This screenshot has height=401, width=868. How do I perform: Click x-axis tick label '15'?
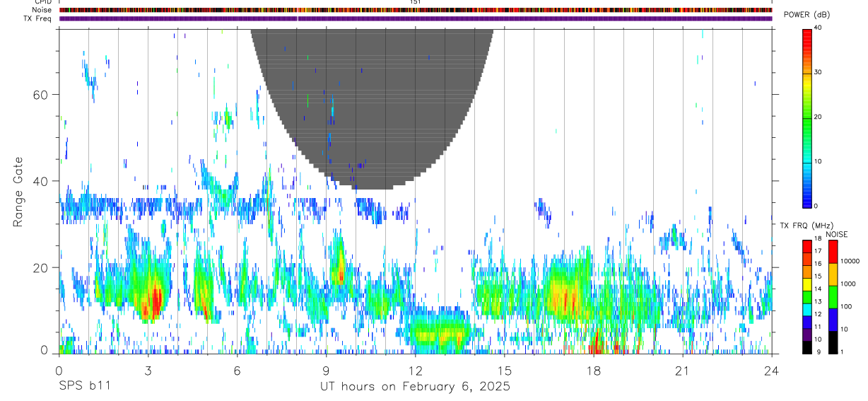[504, 371]
